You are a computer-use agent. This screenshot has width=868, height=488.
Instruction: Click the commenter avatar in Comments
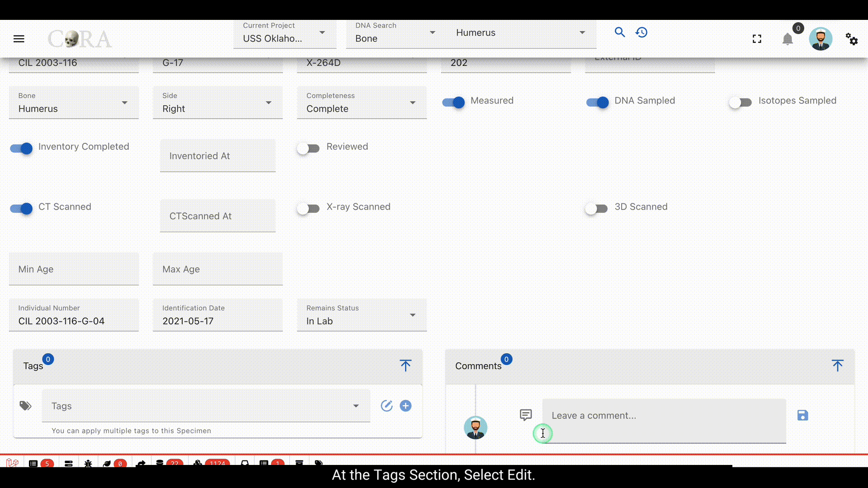(x=476, y=427)
